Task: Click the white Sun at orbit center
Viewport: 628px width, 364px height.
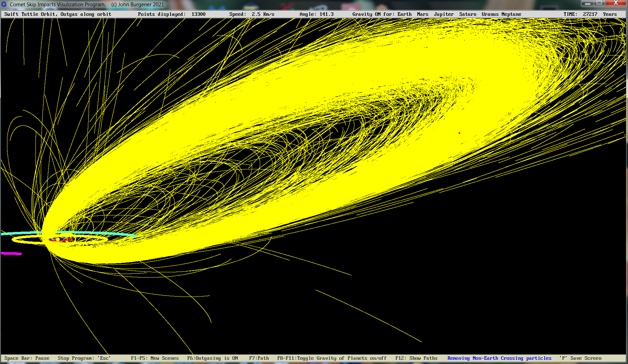Action: pos(58,239)
